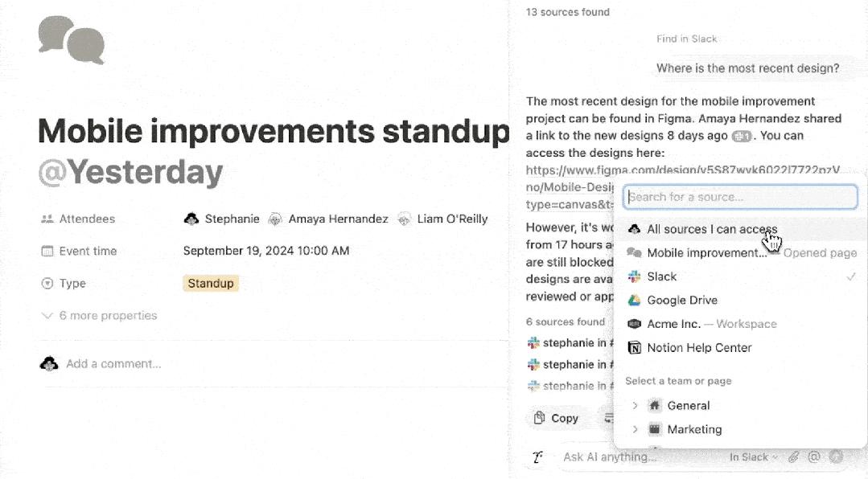Open the 'In Slack' source dropdown

(x=753, y=456)
